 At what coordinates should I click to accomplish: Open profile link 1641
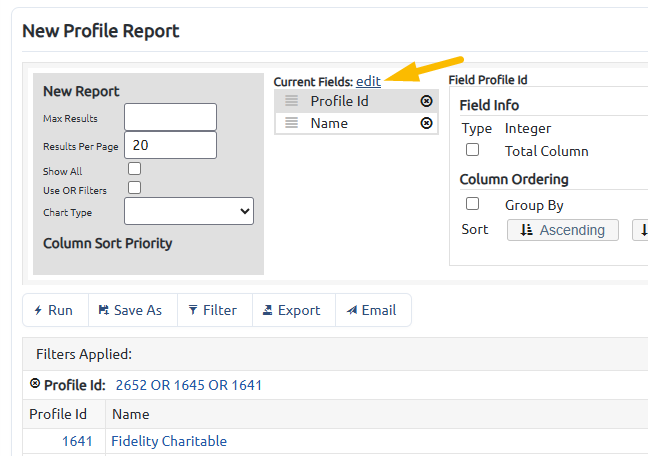(77, 441)
